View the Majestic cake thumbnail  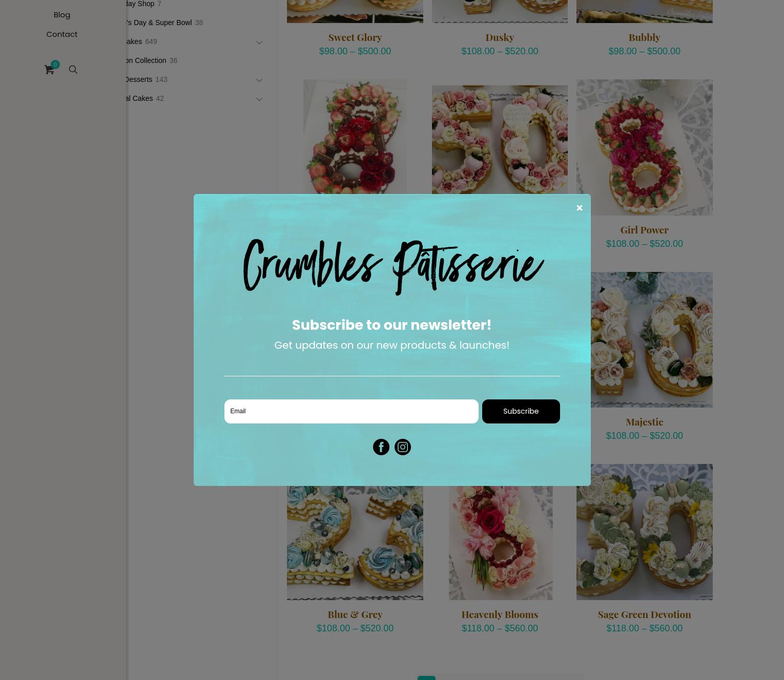click(x=644, y=339)
